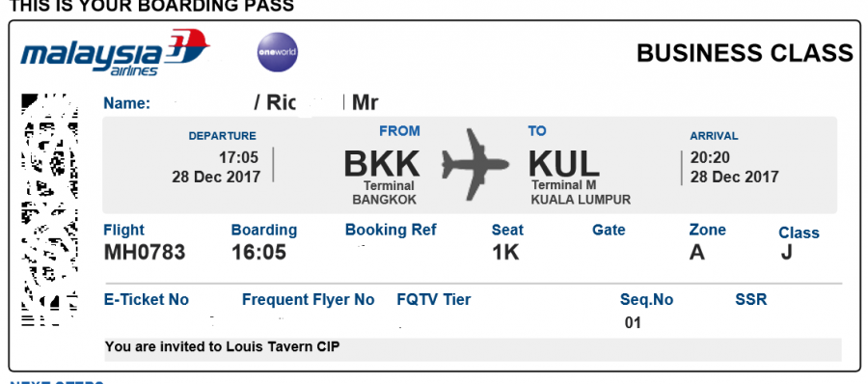Viewport: 868px width, 384px height.
Task: Click the Terminal M Kuala Lumpur text
Action: click(x=581, y=192)
